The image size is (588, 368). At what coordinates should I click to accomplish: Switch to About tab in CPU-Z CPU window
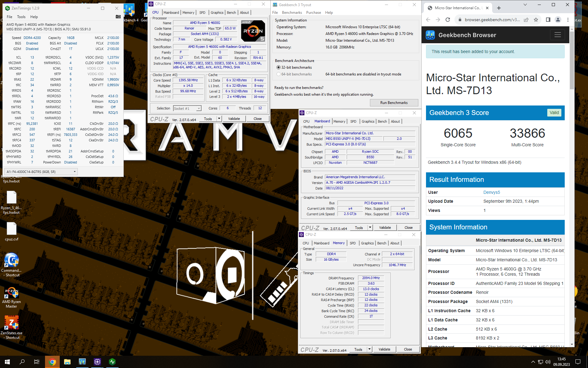244,13
